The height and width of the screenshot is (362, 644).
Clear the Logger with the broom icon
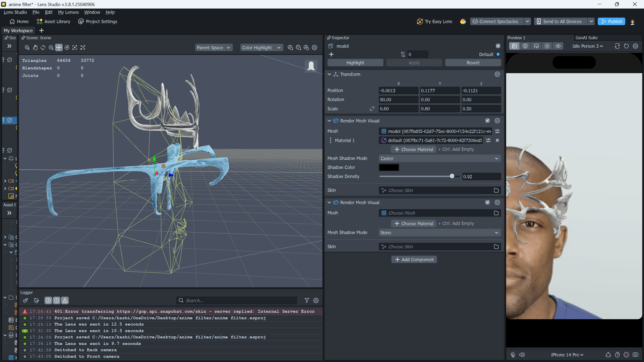point(26,300)
